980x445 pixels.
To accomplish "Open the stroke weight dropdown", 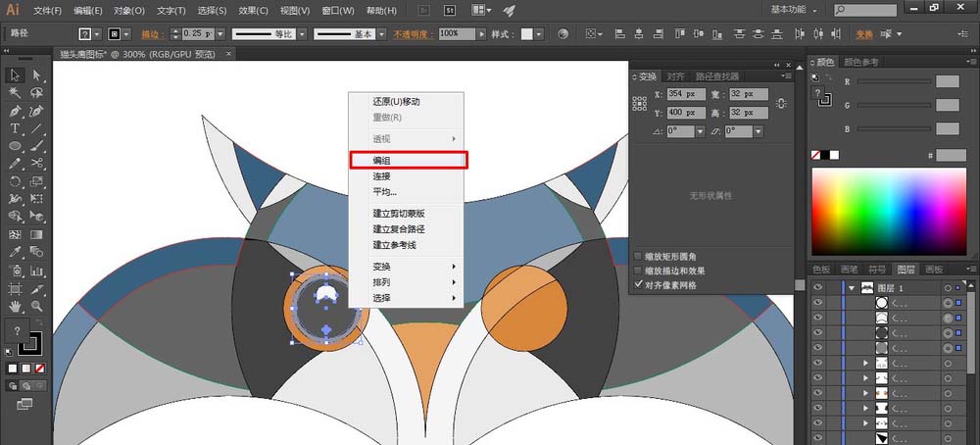I will [x=221, y=34].
